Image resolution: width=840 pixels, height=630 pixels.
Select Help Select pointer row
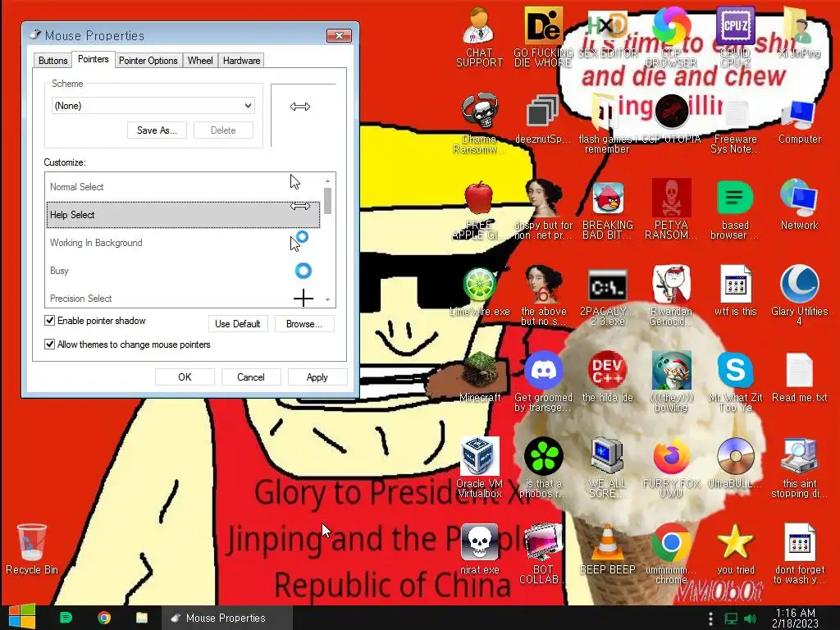pyautogui.click(x=183, y=214)
